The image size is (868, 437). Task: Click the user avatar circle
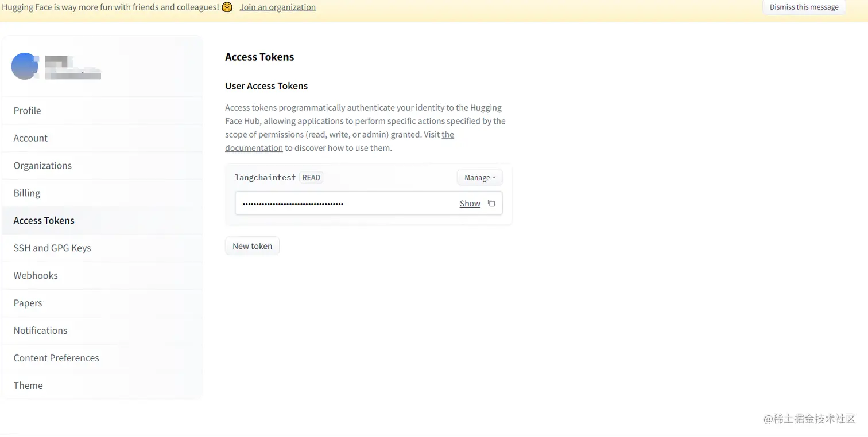(x=25, y=66)
